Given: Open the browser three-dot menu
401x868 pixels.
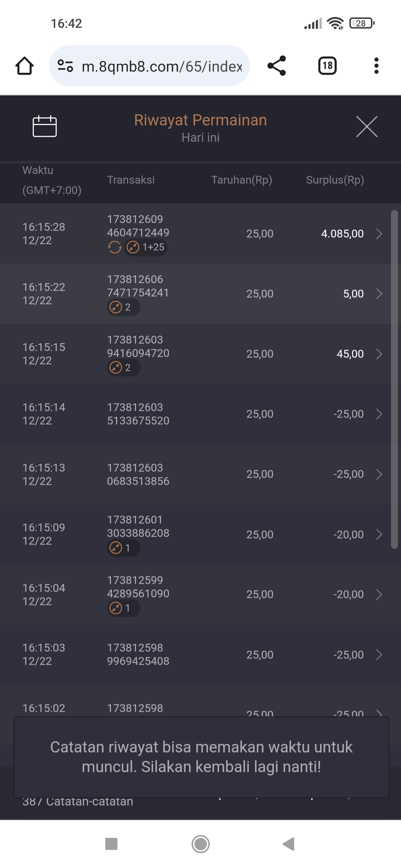Looking at the screenshot, I should 376,66.
